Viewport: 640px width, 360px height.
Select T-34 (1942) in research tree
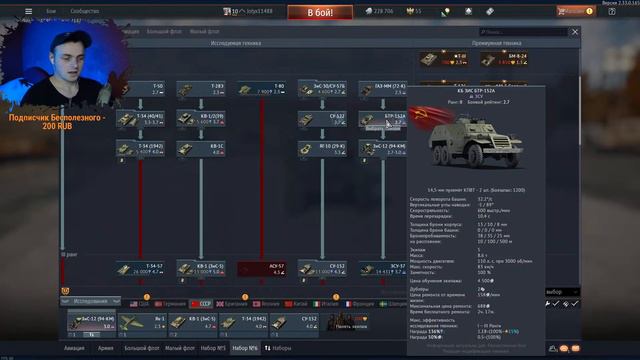pyautogui.click(x=140, y=149)
